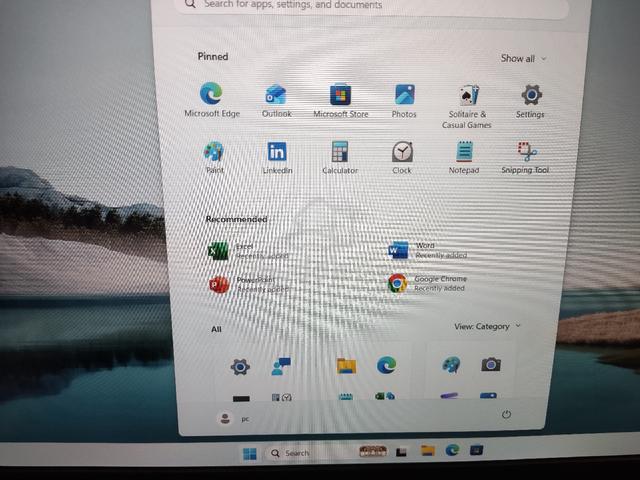Open Camera icon in the All section
Image resolution: width=640 pixels, height=480 pixels.
491,364
